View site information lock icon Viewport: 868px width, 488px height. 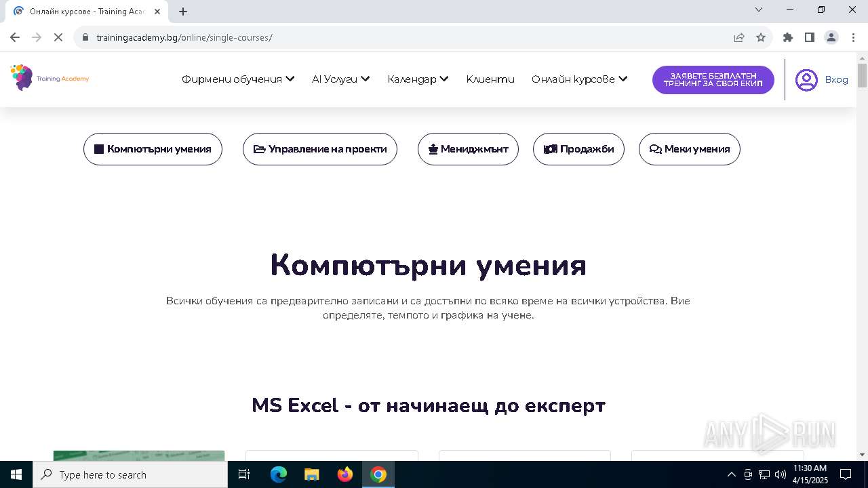tap(85, 37)
